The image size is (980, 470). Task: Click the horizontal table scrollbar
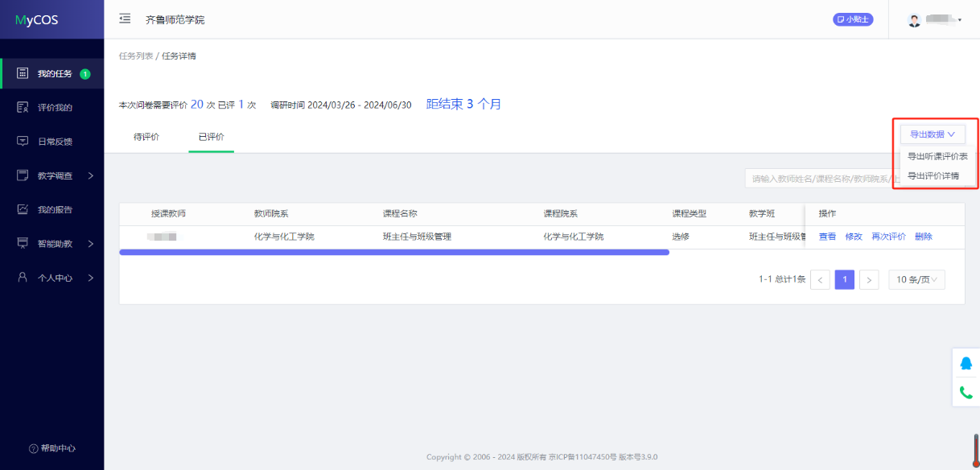(394, 253)
